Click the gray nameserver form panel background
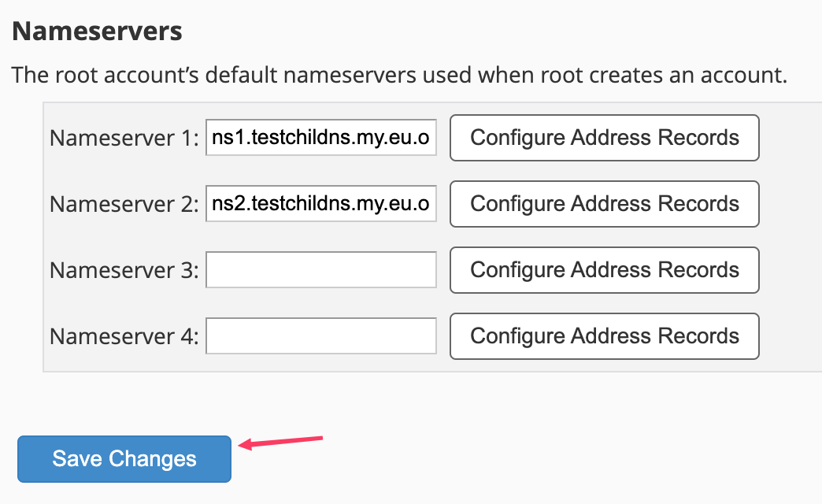Image resolution: width=822 pixels, height=504 pixels. [x=787, y=236]
